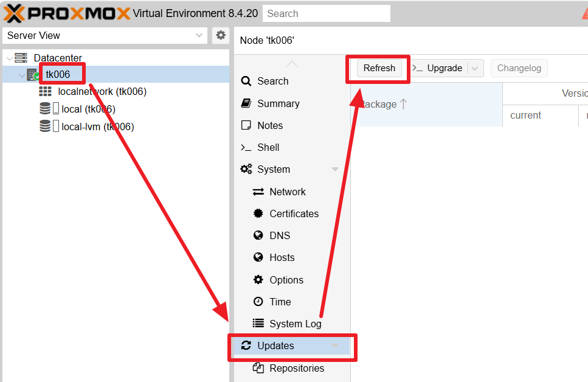Viewport: 588px width, 382px height.
Task: Collapse the System menu section
Action: (335, 169)
